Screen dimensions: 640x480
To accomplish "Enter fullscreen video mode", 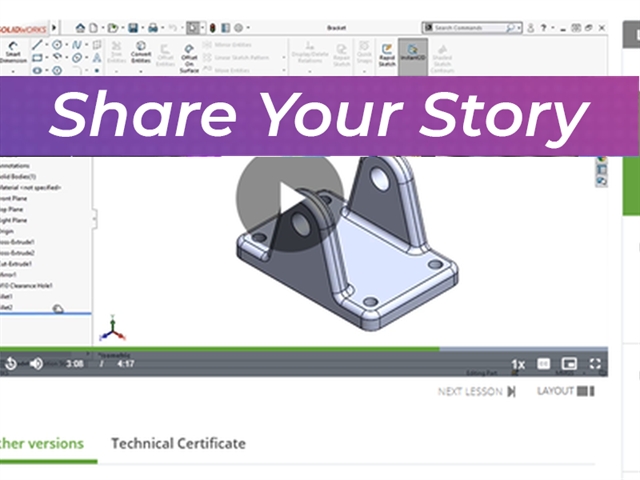I will click(595, 364).
